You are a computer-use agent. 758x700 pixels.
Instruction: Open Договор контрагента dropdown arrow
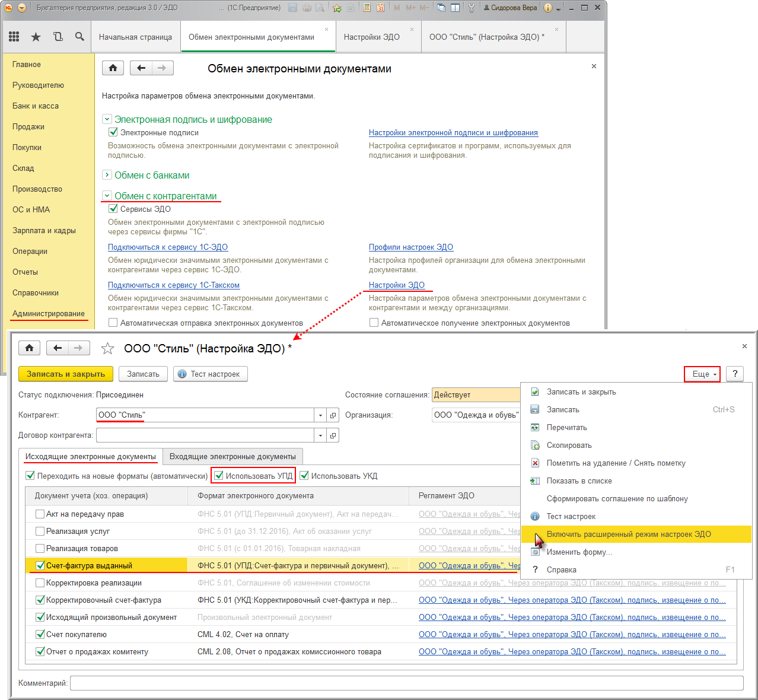(321, 435)
